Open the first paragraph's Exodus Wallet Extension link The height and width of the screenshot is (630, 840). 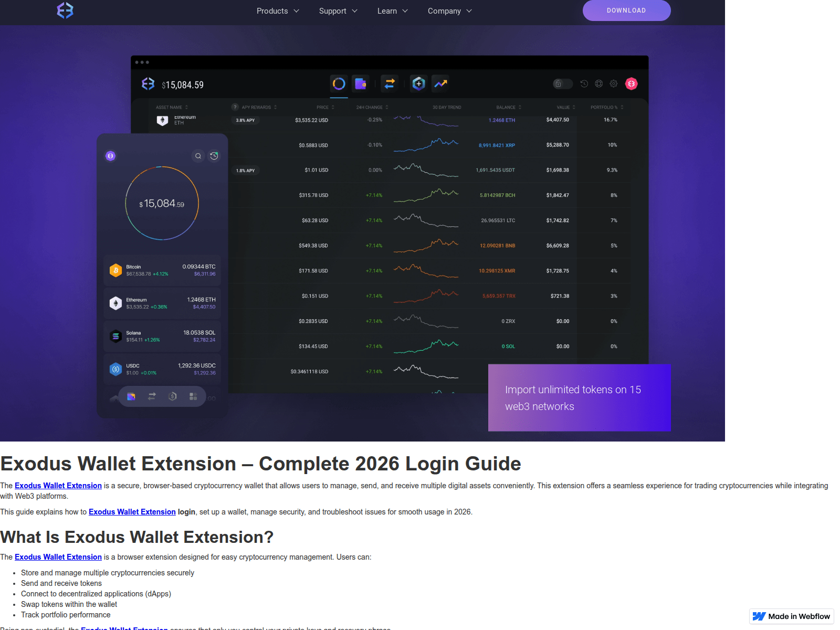[x=58, y=486]
